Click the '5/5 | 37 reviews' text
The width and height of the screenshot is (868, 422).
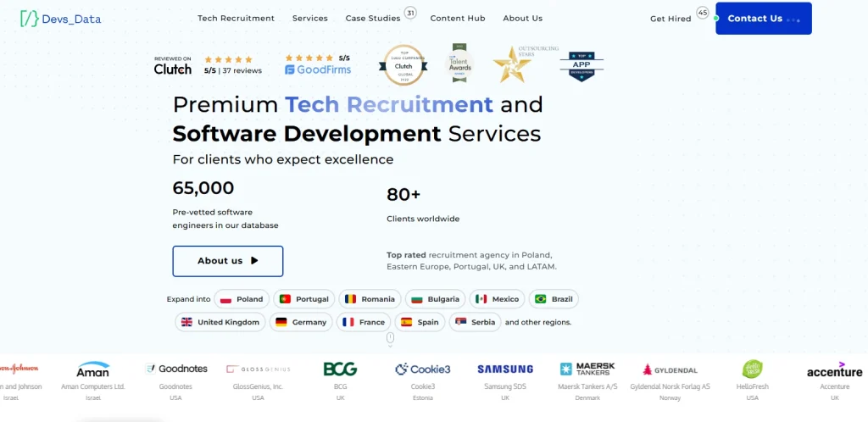[x=233, y=71]
